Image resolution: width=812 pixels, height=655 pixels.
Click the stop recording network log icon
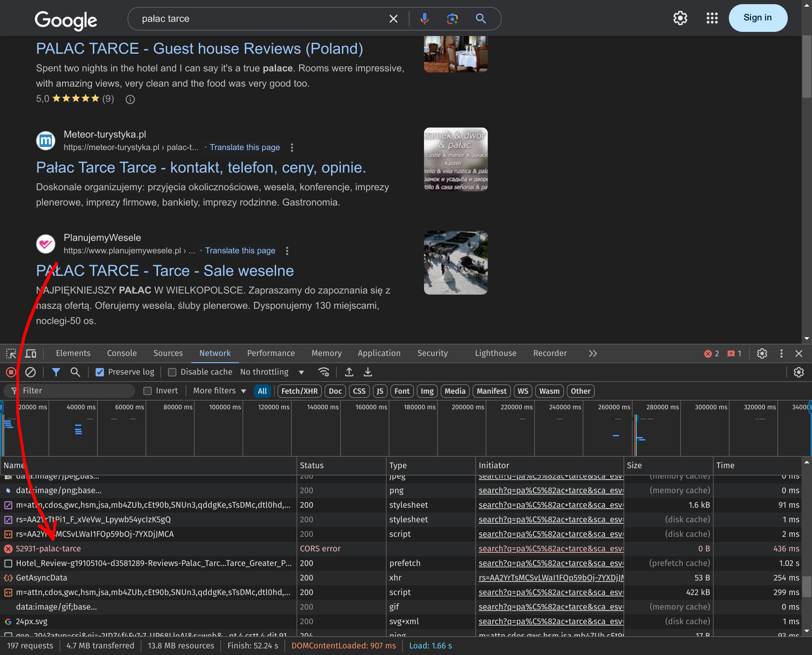click(11, 372)
